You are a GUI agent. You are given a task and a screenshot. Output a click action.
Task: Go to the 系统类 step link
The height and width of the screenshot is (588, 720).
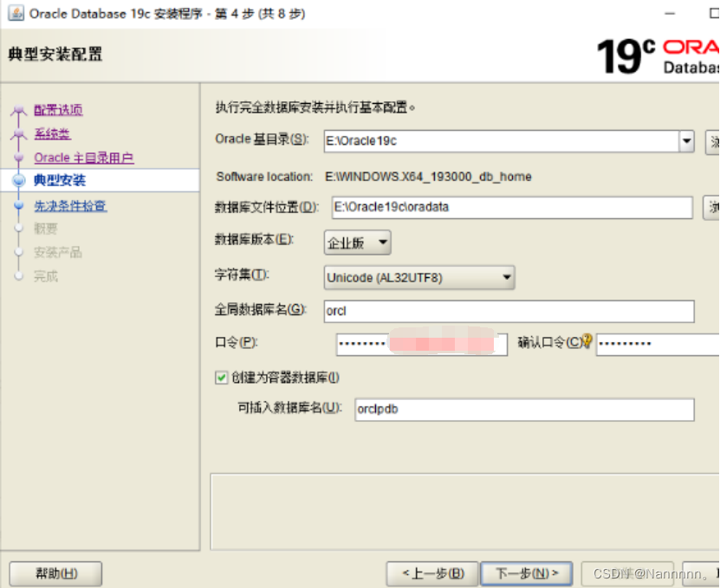pos(52,133)
